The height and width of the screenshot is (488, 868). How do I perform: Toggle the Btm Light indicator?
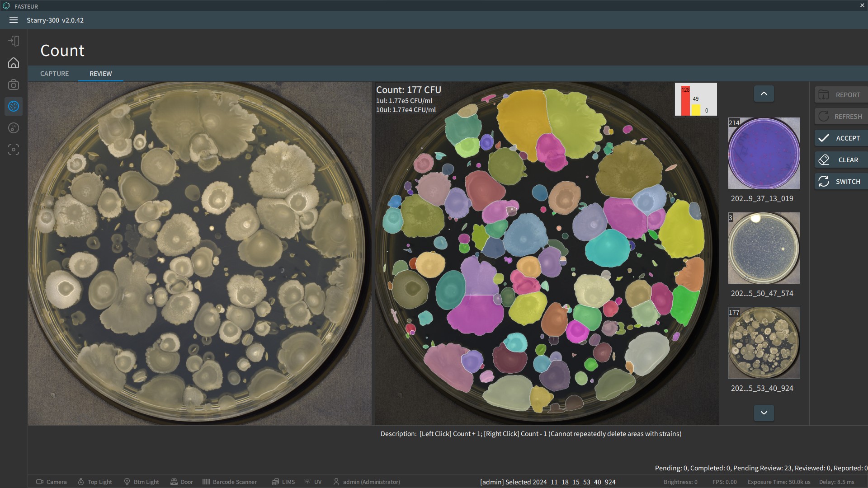tap(127, 482)
